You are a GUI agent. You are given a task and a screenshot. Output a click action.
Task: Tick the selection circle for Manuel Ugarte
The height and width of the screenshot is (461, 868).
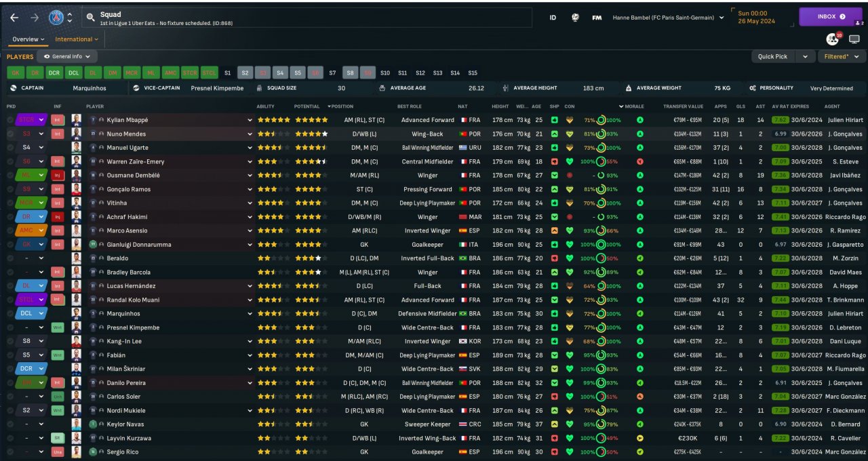tap(10, 148)
